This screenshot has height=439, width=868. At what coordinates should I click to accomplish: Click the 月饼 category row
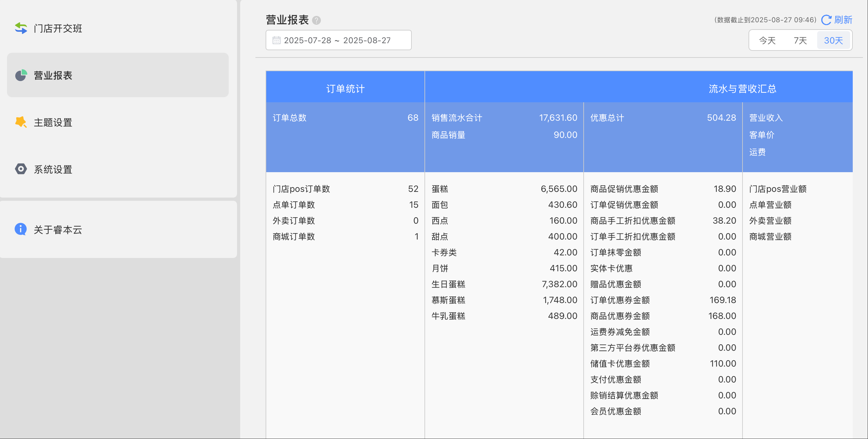(504, 268)
